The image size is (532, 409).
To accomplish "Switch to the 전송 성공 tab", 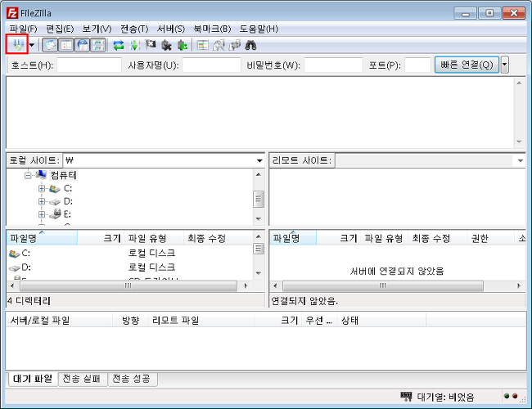I will (x=132, y=379).
